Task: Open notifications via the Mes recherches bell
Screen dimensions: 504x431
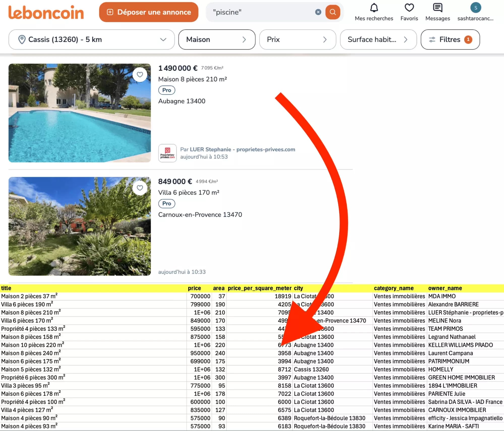Action: point(374,8)
